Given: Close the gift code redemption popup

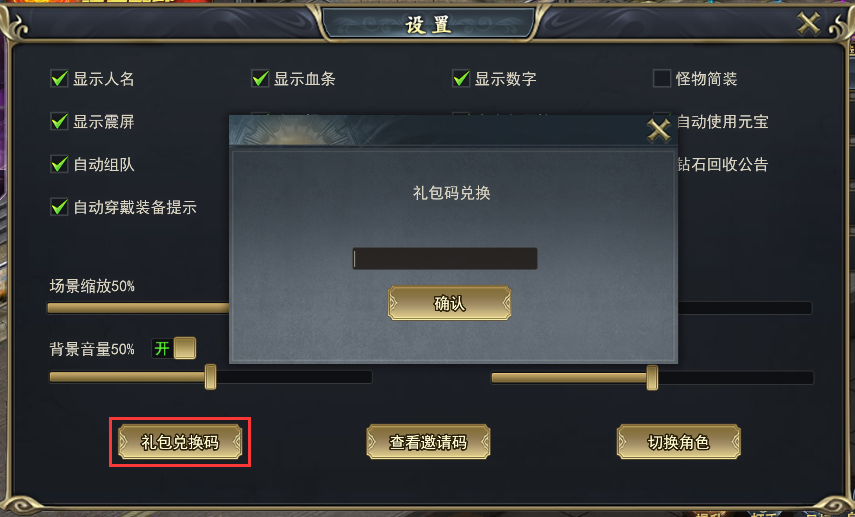Looking at the screenshot, I should (658, 131).
